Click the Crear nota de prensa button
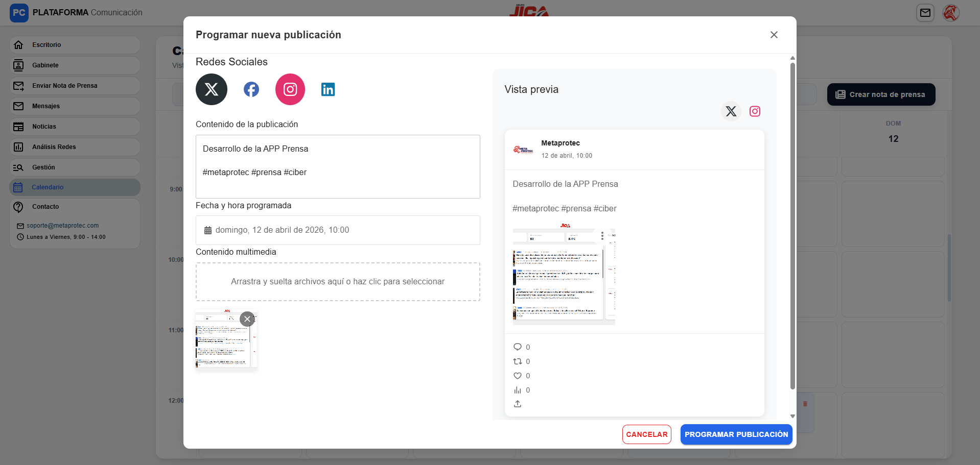 point(880,94)
